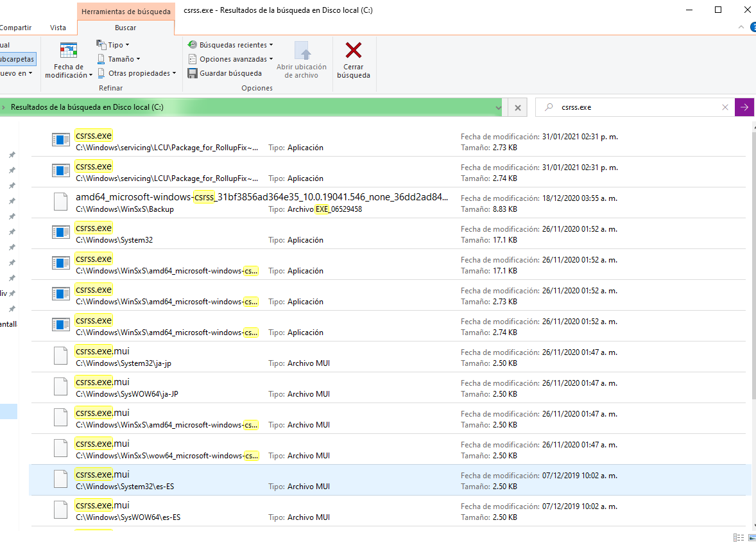The image size is (756, 545).
Task: Switch to the Buscar ribbon tab
Action: pyautogui.click(x=125, y=28)
